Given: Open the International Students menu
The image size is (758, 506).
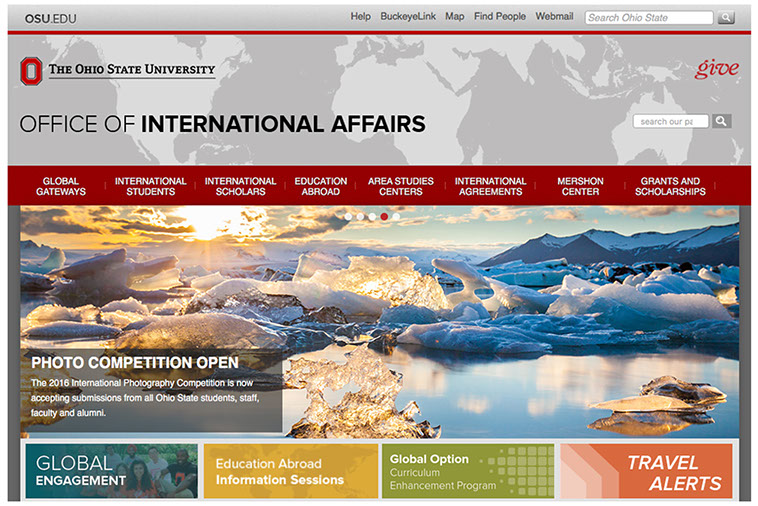Looking at the screenshot, I should [x=150, y=186].
